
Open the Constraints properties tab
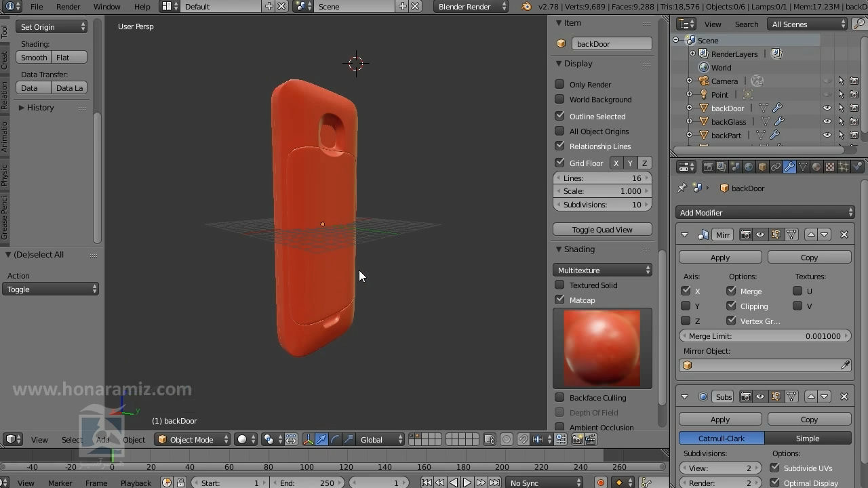(776, 167)
